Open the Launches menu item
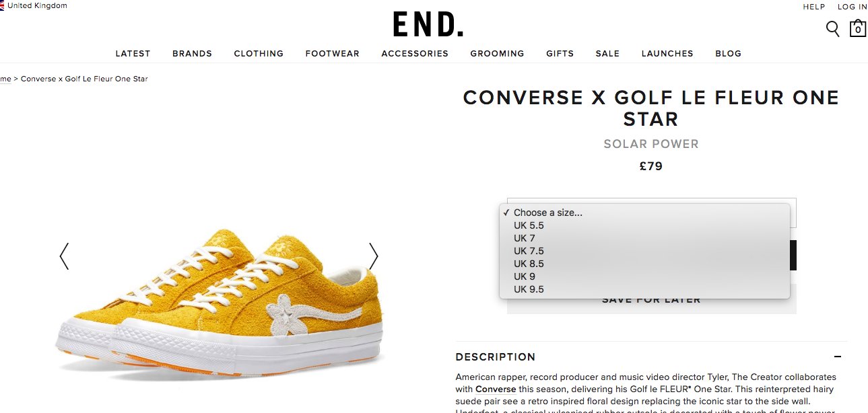Viewport: 868px width, 413px height. tap(667, 54)
